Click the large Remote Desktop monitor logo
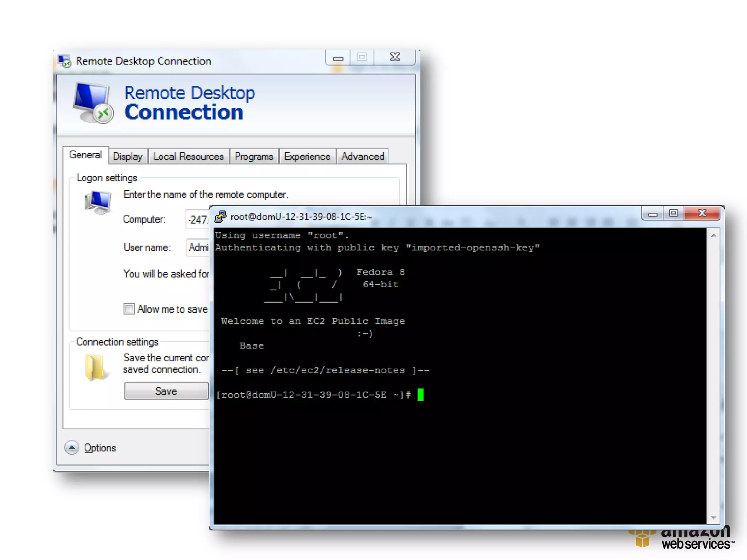 pos(93,103)
